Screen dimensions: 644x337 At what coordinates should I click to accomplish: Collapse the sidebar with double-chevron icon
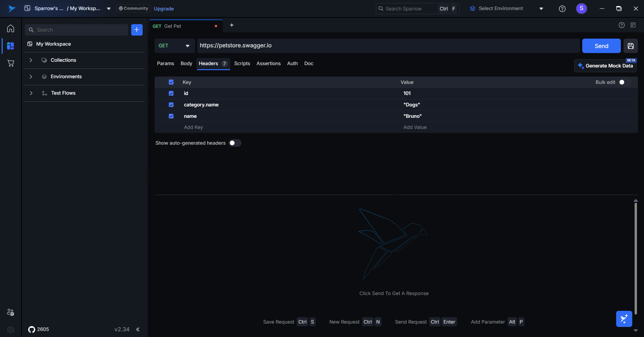[x=138, y=329]
